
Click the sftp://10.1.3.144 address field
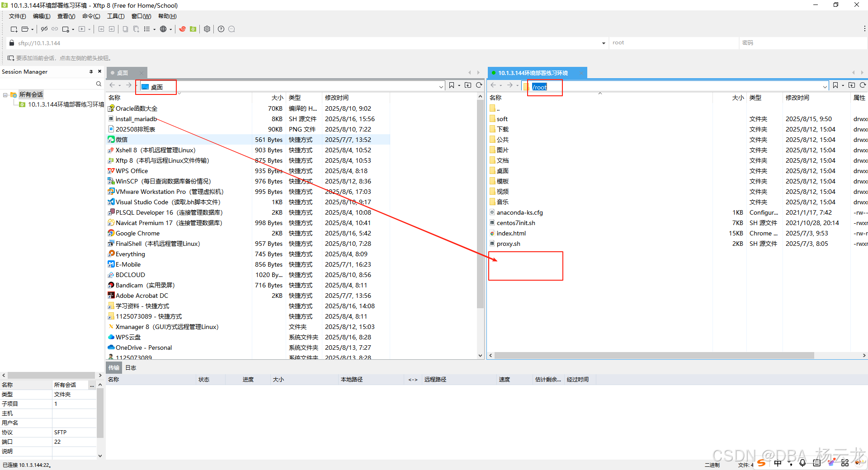pyautogui.click(x=307, y=43)
